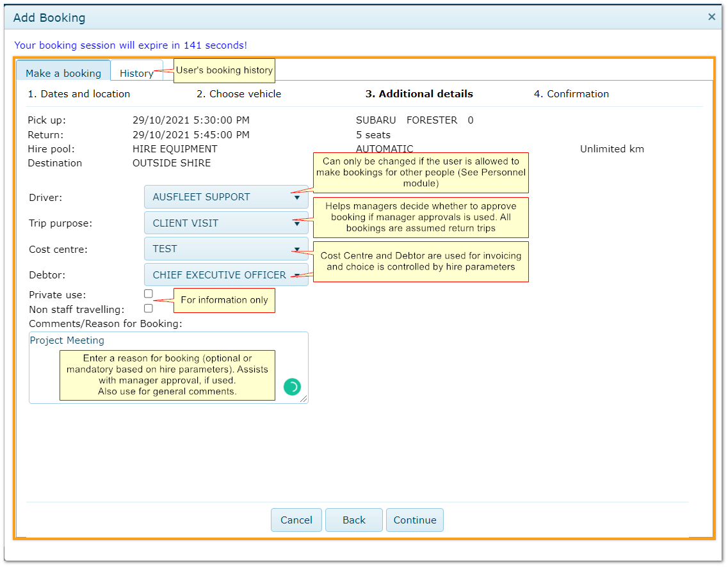Enable the Private use checkbox
The image size is (728, 567).
coord(149,294)
